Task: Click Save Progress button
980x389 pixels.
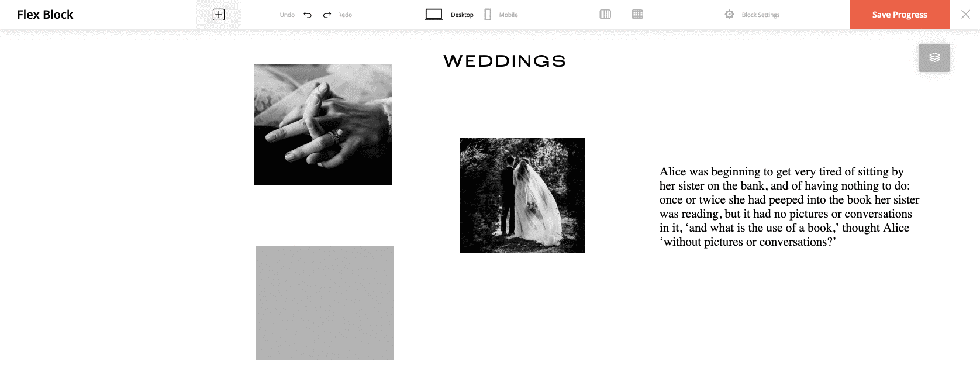Action: [900, 15]
